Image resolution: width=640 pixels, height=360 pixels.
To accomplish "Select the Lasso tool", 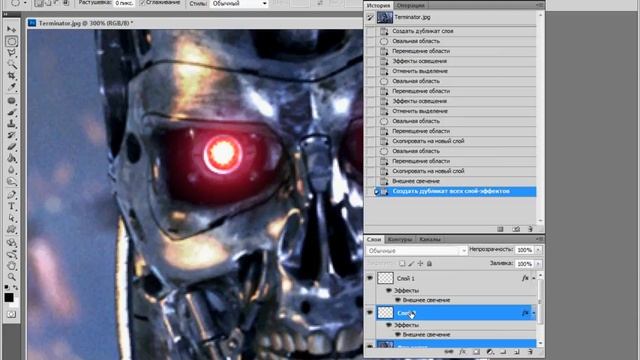I will [11, 53].
